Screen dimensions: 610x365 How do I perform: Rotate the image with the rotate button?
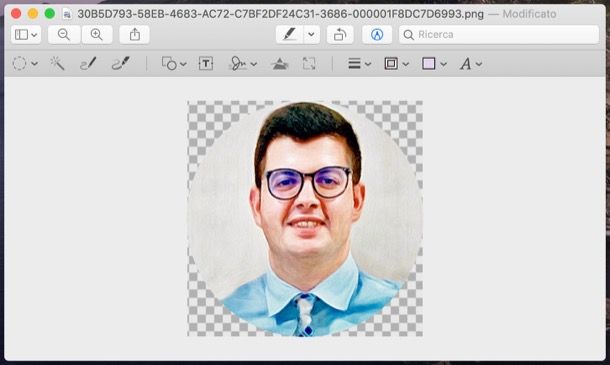point(340,35)
